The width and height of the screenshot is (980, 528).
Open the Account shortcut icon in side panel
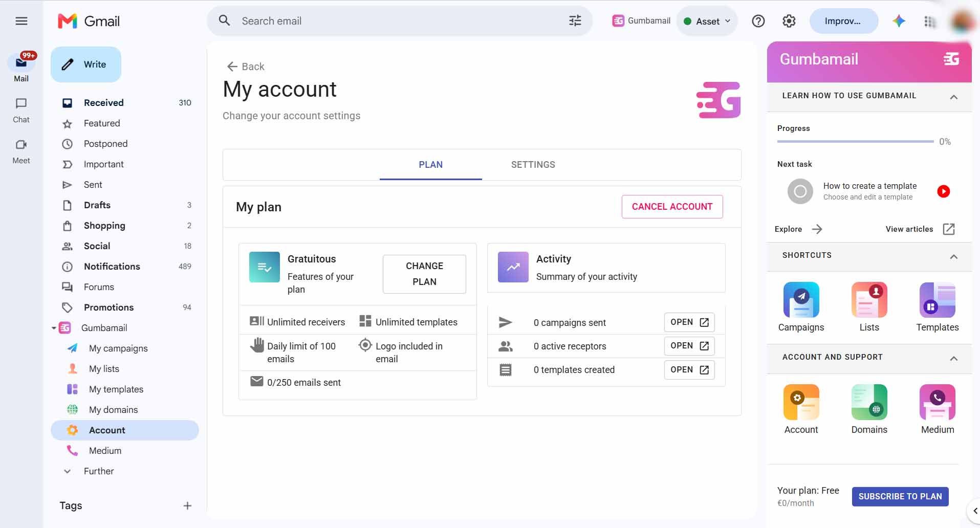tap(801, 402)
